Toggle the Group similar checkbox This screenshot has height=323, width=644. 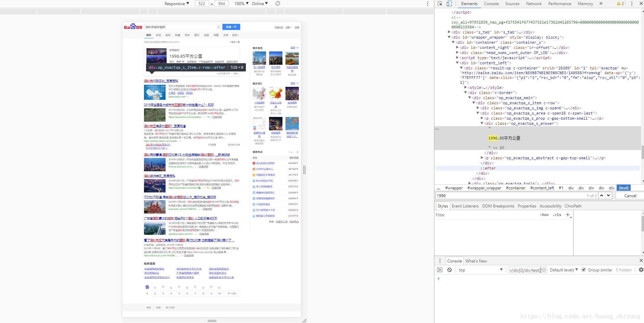[583, 270]
